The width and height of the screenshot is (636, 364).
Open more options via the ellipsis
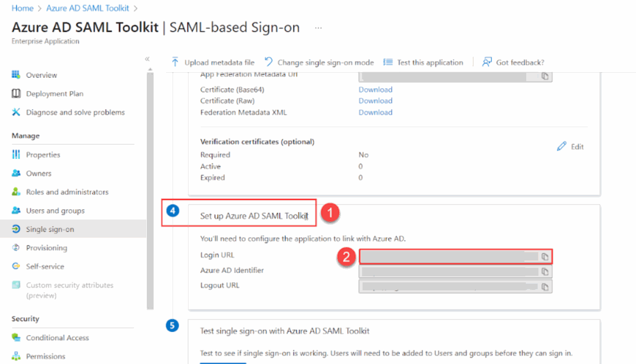coord(318,27)
